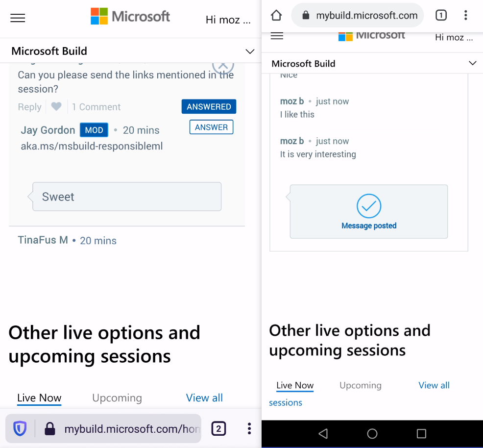Open the aka.ms/msbuild-responsibleml link
The image size is (483, 448).
pyautogui.click(x=92, y=146)
